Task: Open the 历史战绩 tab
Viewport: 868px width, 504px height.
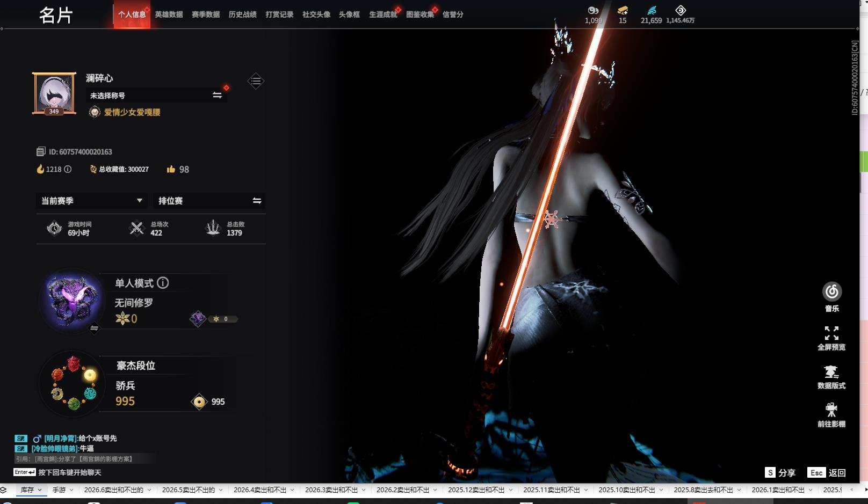Action: [242, 14]
